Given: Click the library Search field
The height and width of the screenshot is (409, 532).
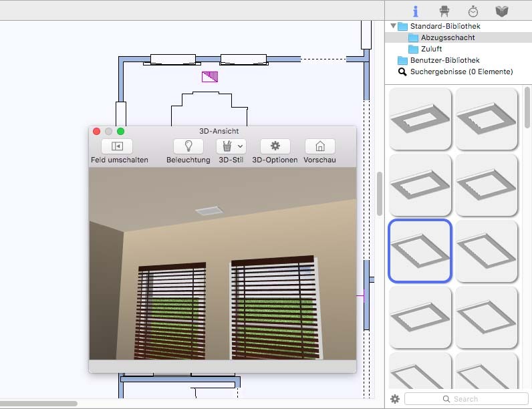Looking at the screenshot, I should click(x=467, y=399).
